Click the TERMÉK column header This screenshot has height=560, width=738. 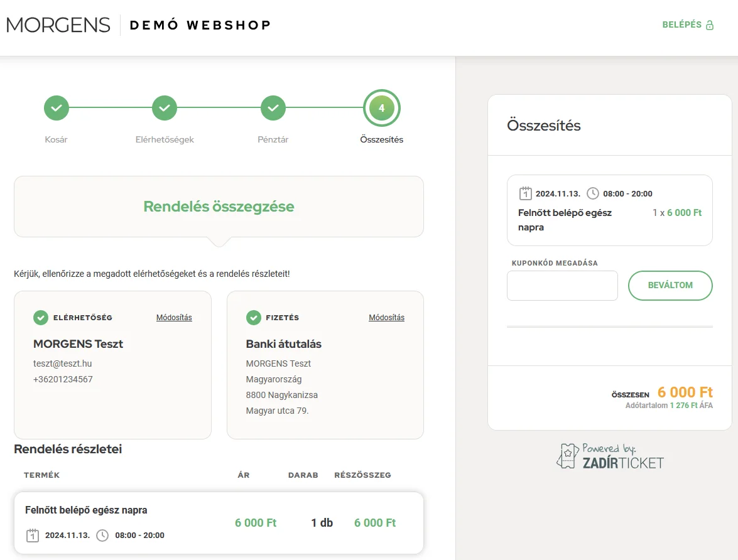pos(42,475)
